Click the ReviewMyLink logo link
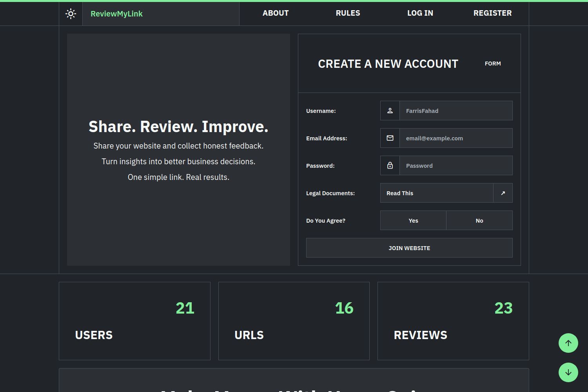The width and height of the screenshot is (588, 392). (x=116, y=14)
